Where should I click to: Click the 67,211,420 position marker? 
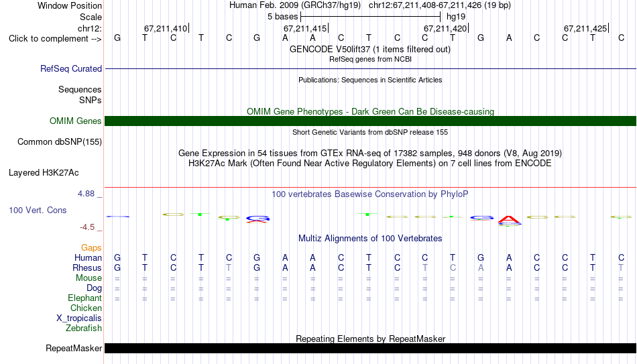[446, 28]
